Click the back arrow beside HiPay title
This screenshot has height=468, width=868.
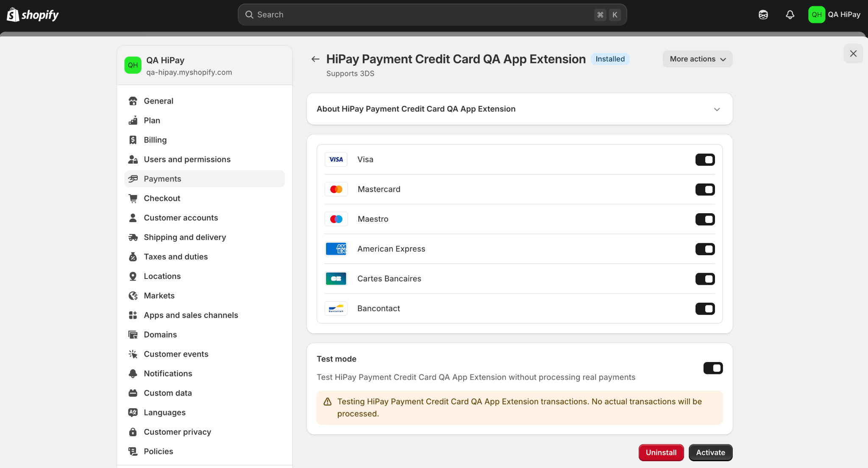(315, 59)
